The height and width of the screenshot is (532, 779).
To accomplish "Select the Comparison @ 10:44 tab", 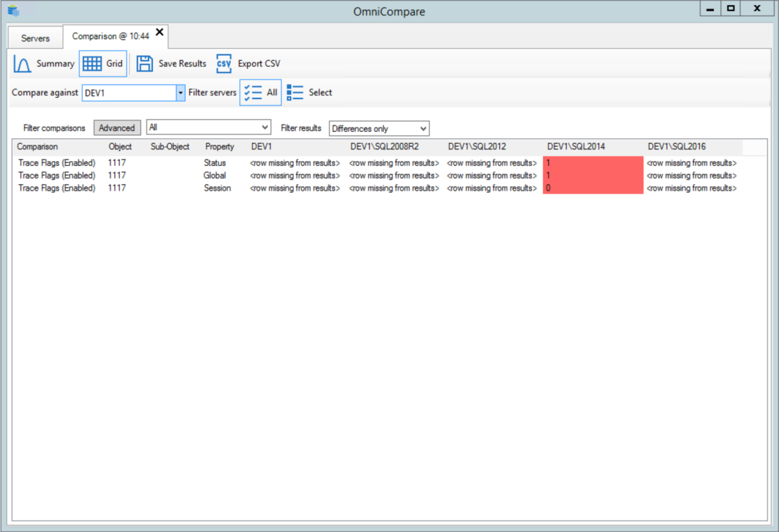I will tap(110, 36).
